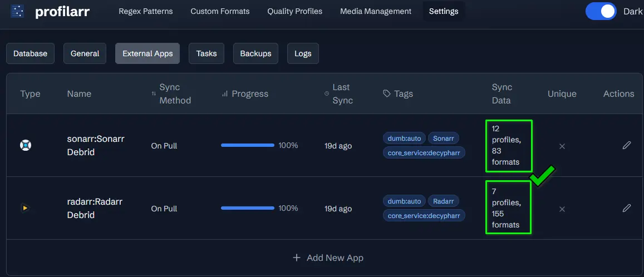Click the Sonarr row progress bar
The height and width of the screenshot is (277, 644).
pyautogui.click(x=248, y=145)
